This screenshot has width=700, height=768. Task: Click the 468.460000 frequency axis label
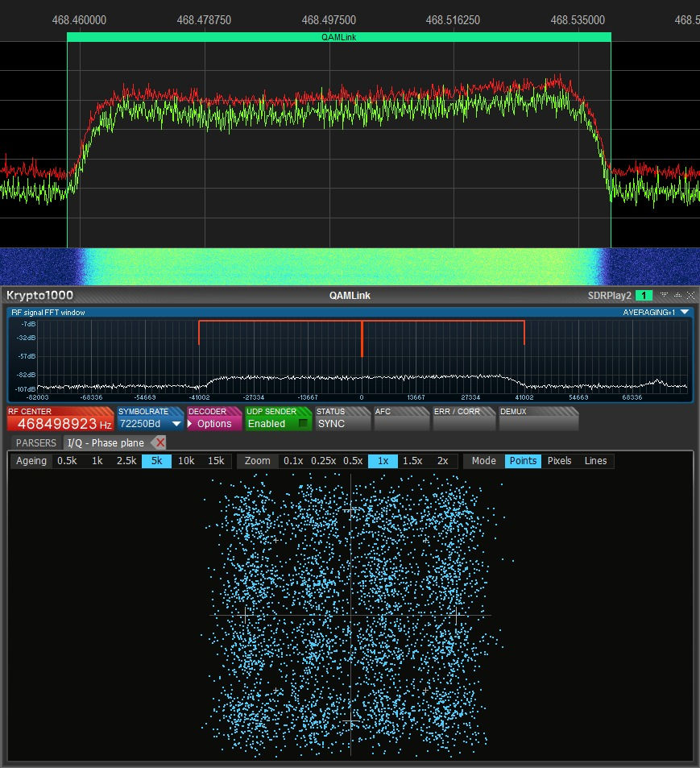(x=79, y=20)
